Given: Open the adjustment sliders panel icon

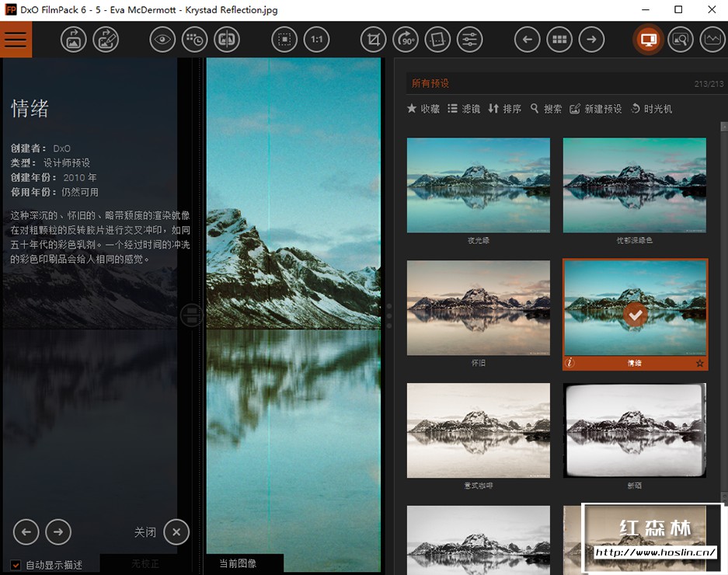Looking at the screenshot, I should coord(470,40).
